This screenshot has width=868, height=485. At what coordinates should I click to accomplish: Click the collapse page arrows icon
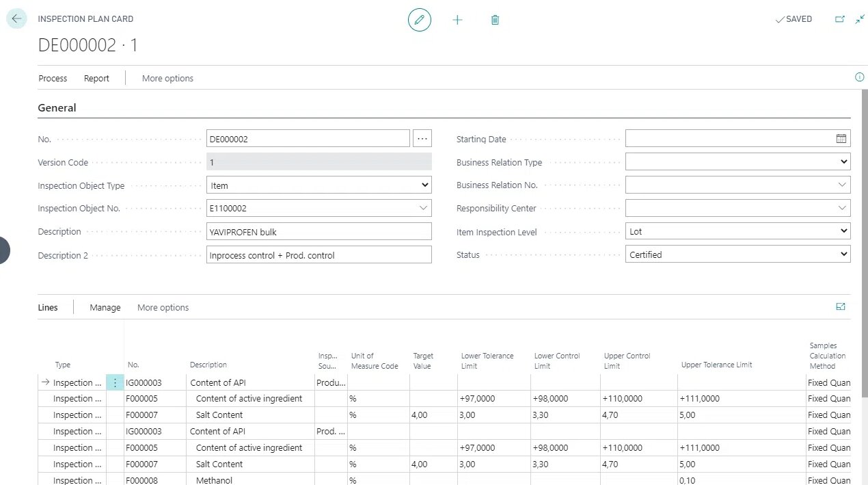click(x=860, y=19)
